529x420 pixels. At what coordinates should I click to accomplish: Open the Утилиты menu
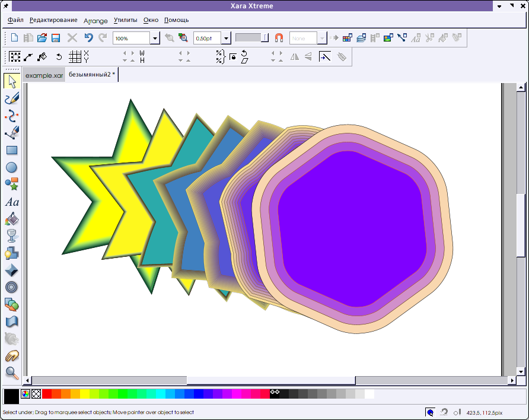tap(126, 20)
